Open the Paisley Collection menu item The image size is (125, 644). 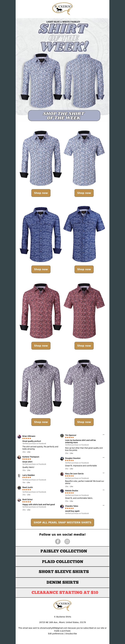(62, 551)
